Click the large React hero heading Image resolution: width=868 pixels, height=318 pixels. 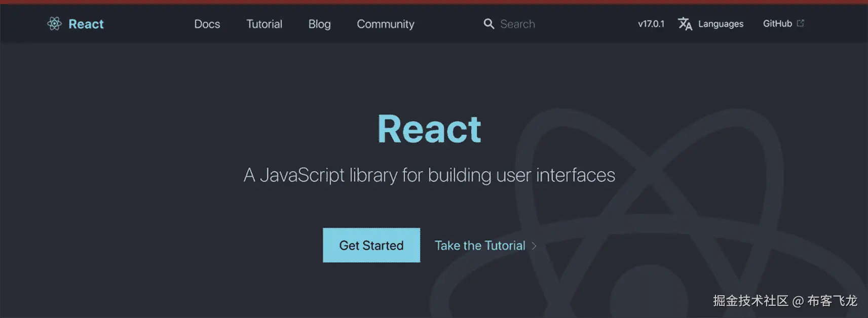pos(429,129)
